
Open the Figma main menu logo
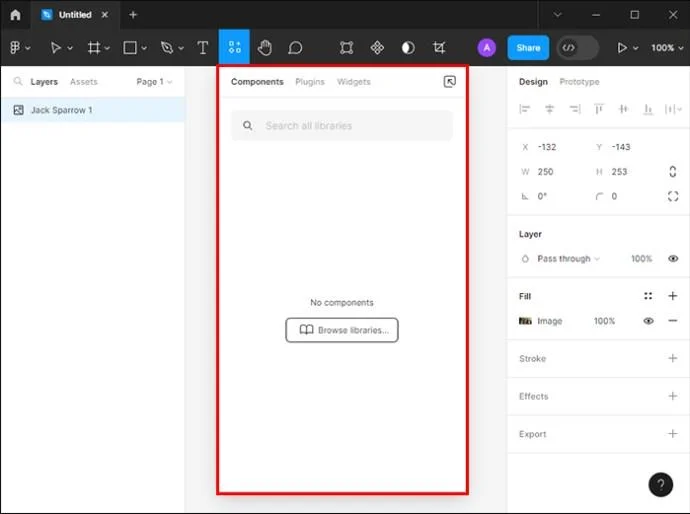point(15,48)
